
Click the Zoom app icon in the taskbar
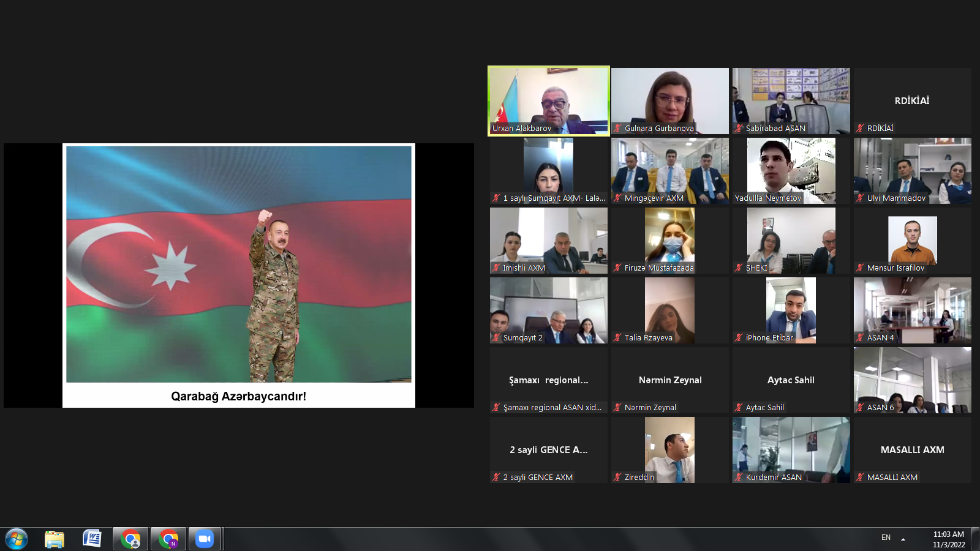tap(205, 539)
